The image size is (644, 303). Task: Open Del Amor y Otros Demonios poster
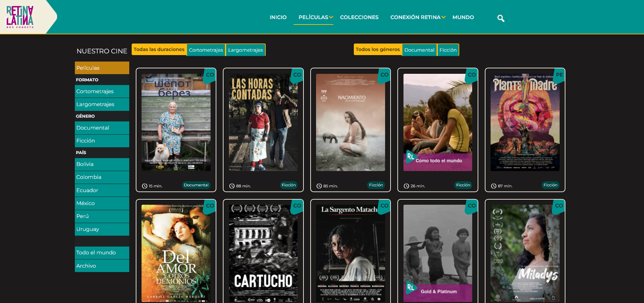click(x=176, y=253)
